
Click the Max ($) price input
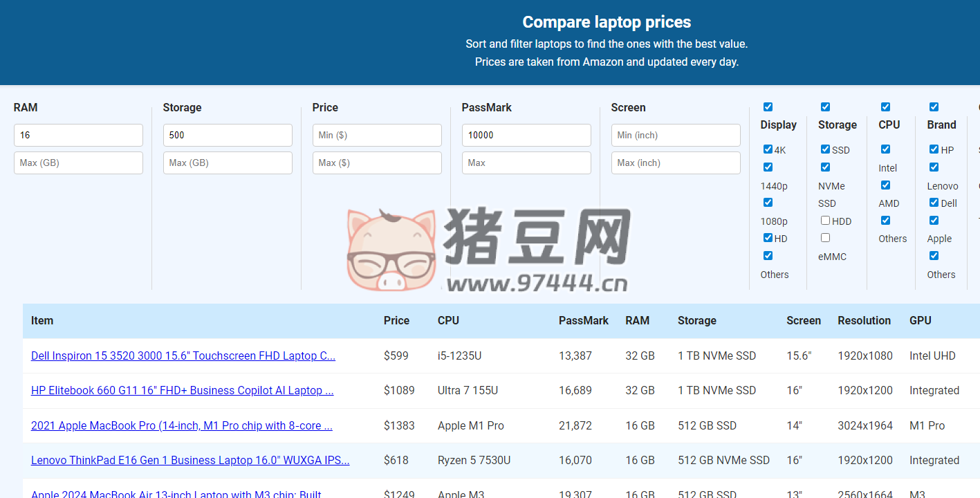(x=377, y=163)
